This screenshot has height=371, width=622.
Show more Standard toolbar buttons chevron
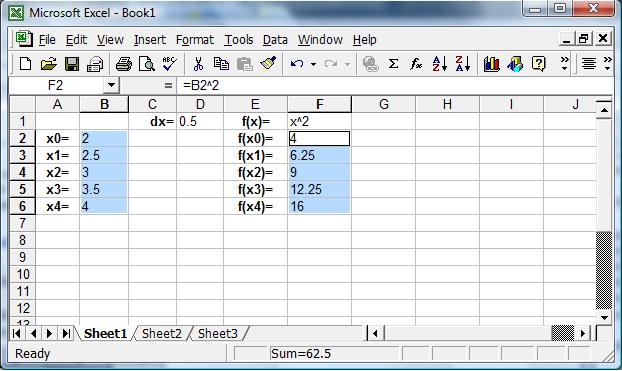564,63
